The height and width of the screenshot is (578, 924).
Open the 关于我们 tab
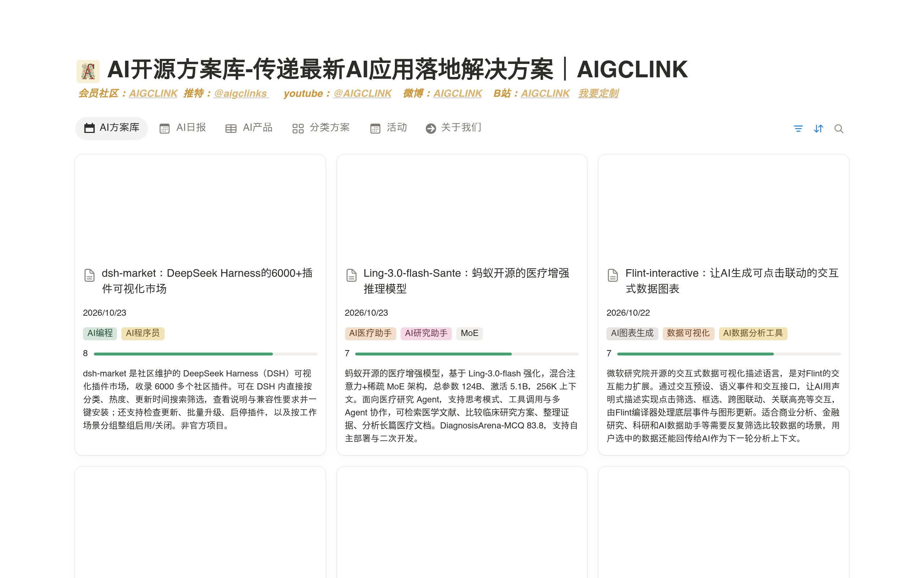(x=454, y=128)
